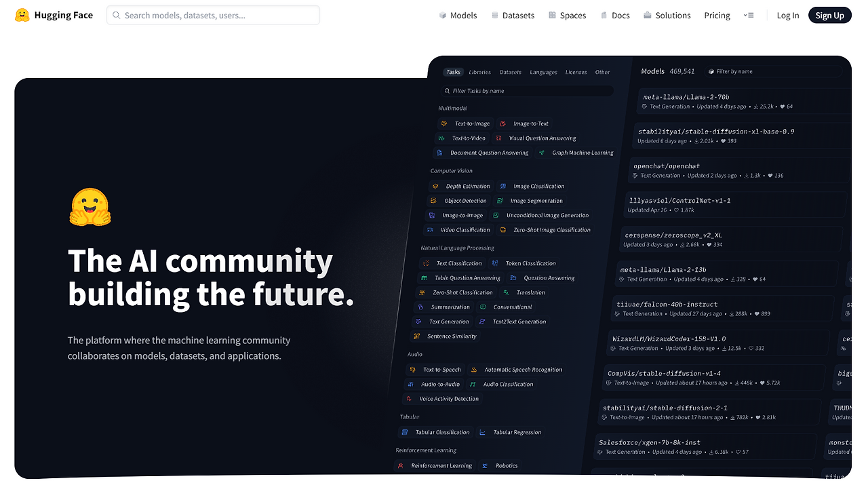868x485 pixels.
Task: Open the Solutions menu item
Action: coord(667,15)
